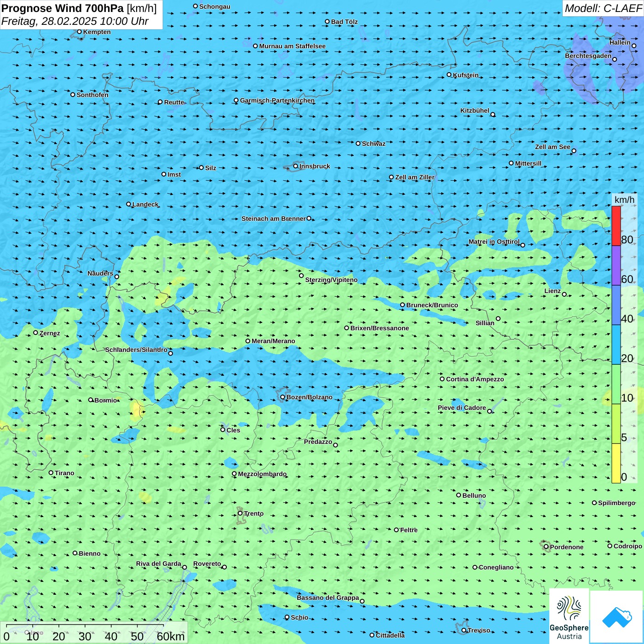The image size is (644, 644).
Task: Select the purple 60–80 km/h legend swatch
Action: [616, 265]
